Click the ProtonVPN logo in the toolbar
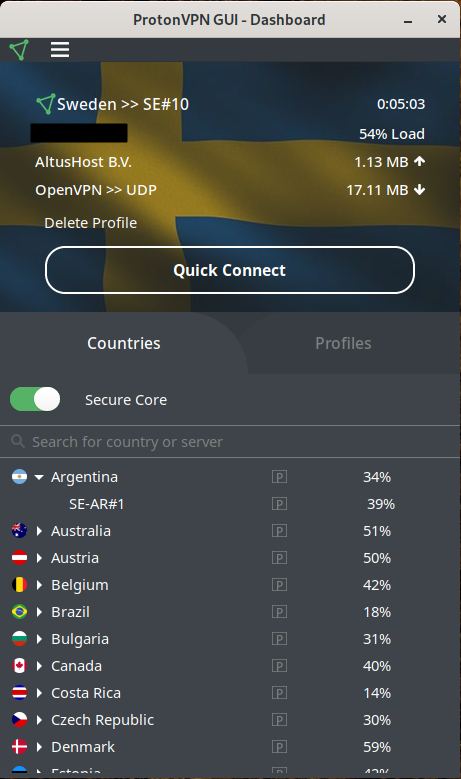The height and width of the screenshot is (779, 461). tap(19, 50)
